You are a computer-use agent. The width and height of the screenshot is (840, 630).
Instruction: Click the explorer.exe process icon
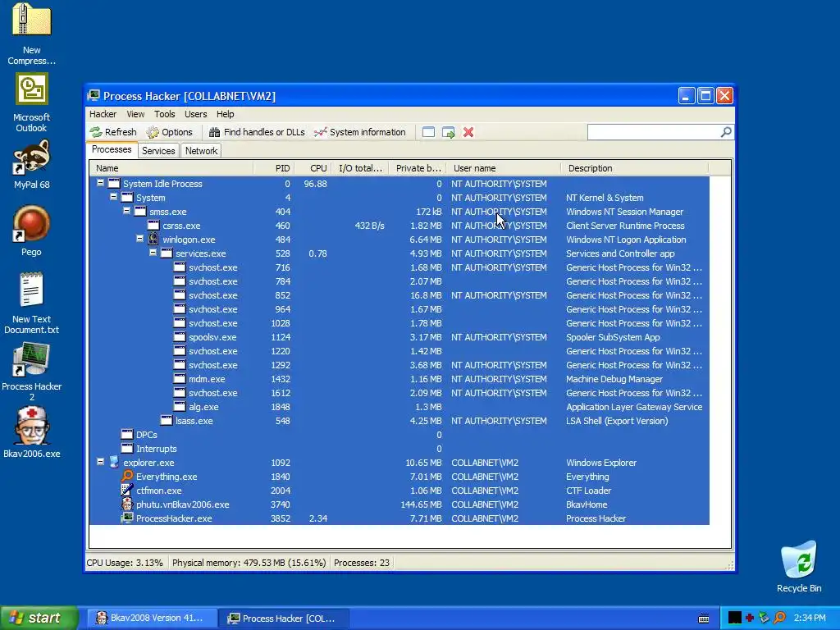tap(114, 462)
